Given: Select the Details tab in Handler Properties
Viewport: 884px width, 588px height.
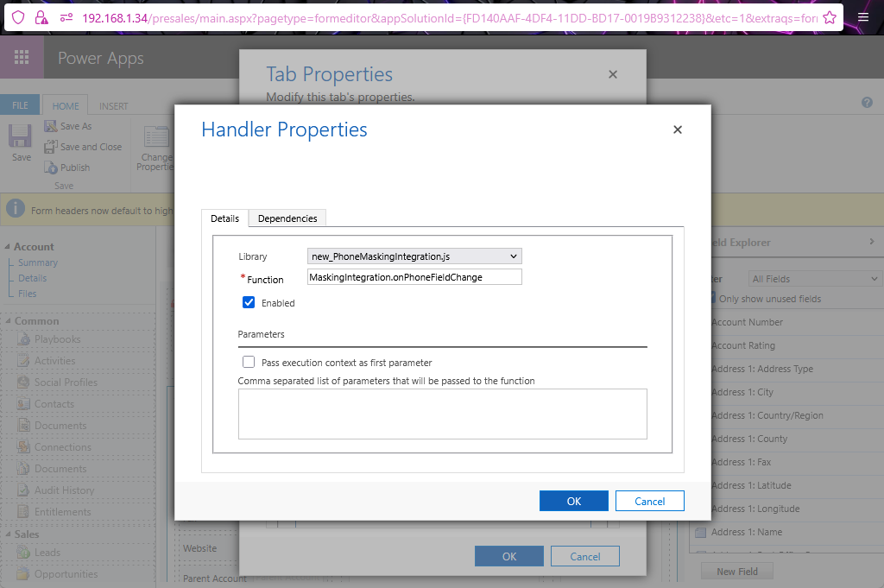Looking at the screenshot, I should (x=224, y=218).
